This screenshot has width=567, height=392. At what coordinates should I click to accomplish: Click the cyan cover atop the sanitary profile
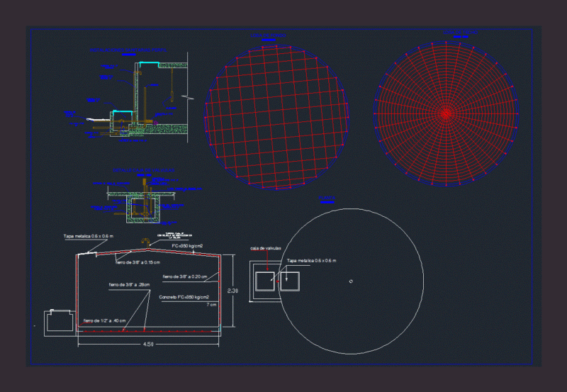(149, 64)
